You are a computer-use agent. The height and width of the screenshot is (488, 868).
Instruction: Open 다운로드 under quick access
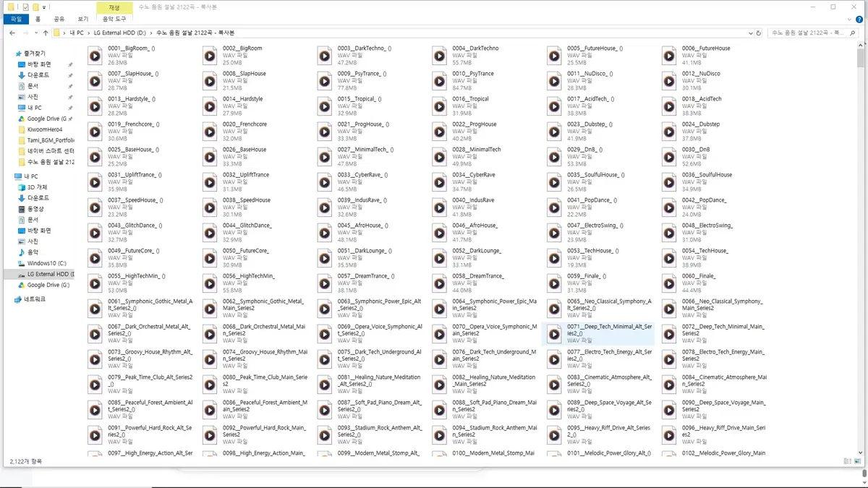point(38,75)
